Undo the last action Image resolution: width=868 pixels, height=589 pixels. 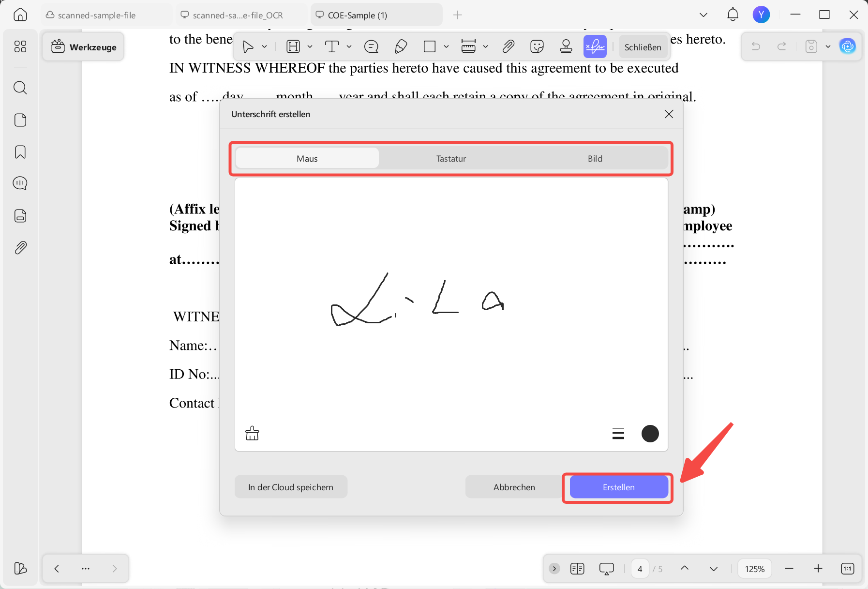(756, 46)
